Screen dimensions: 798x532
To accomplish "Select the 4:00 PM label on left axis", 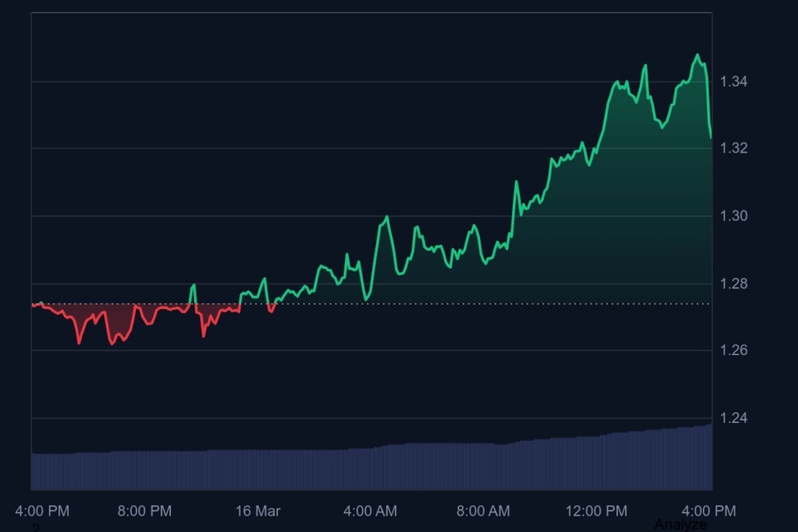I will [x=41, y=512].
